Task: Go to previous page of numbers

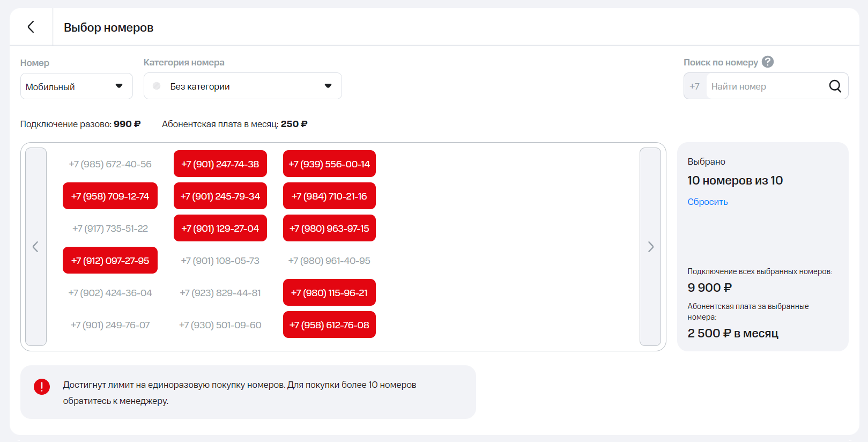Action: click(36, 247)
